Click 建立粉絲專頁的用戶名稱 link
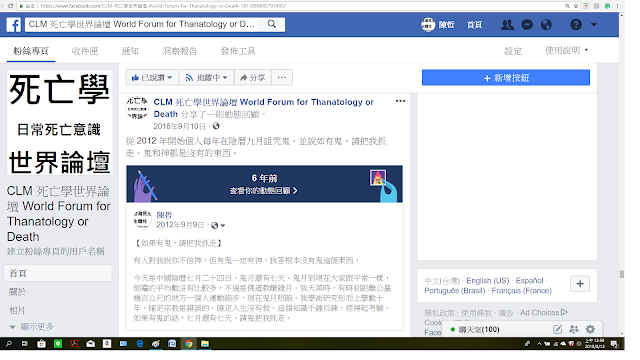This screenshot has width=640, height=360. coord(56,251)
